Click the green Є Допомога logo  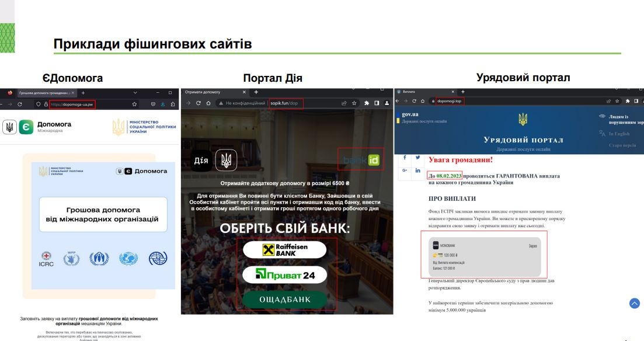click(x=26, y=127)
